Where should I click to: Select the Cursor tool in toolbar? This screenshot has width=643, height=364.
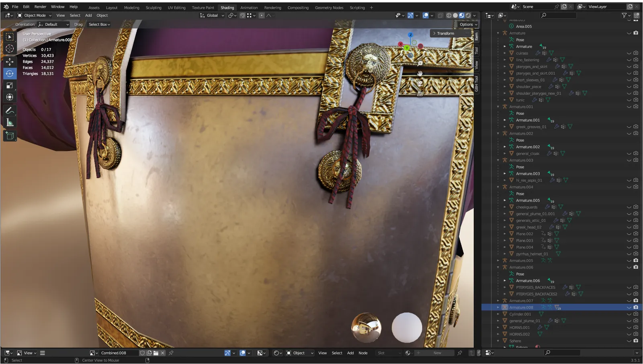pos(10,49)
